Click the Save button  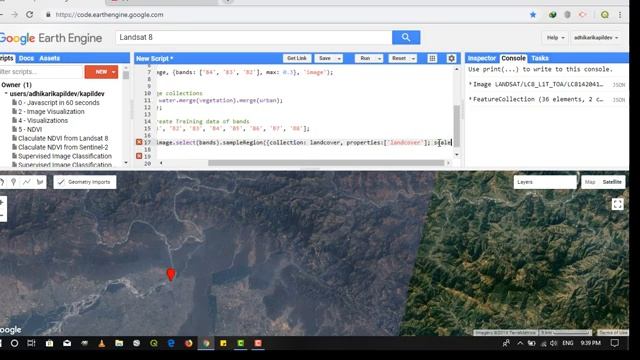[325, 58]
